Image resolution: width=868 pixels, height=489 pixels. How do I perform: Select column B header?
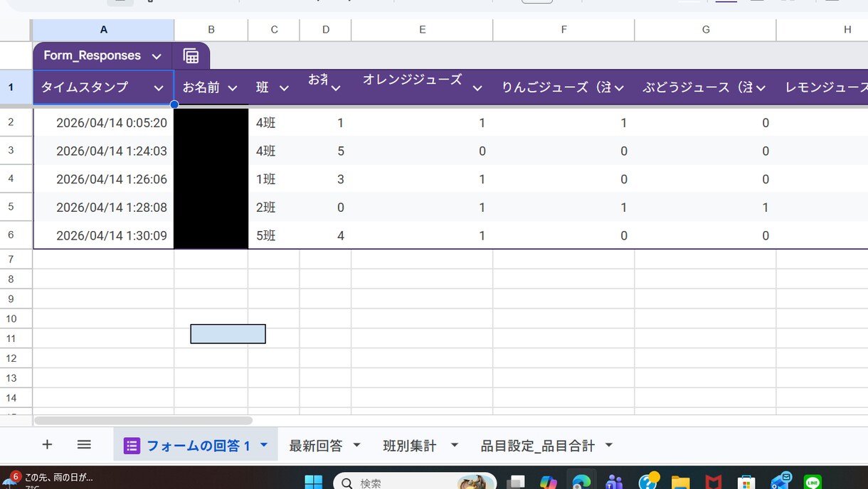[211, 30]
